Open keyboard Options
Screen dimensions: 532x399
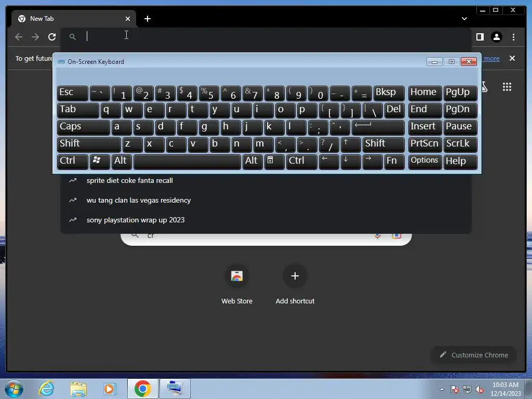pyautogui.click(x=425, y=162)
